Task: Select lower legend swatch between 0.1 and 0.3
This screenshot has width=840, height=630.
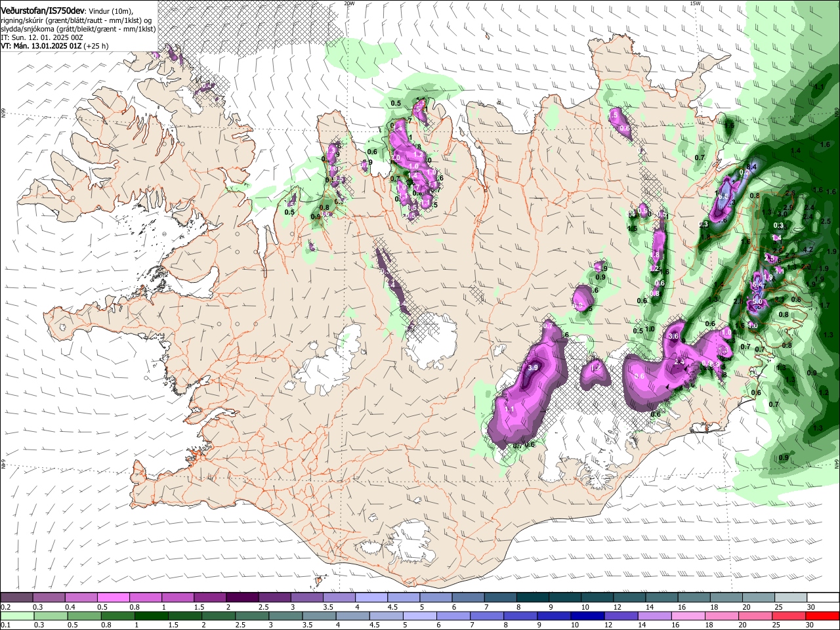Action: tap(16, 616)
